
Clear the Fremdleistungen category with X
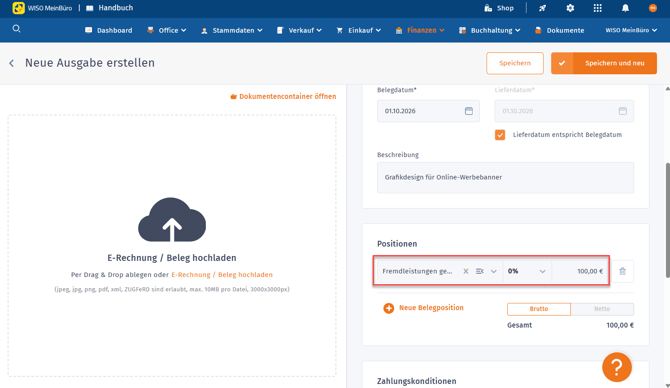466,271
